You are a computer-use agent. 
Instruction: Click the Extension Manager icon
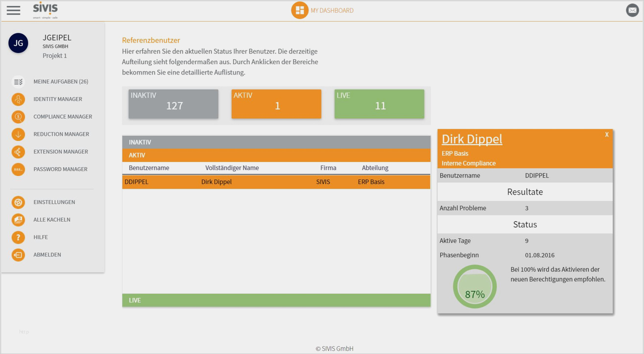pyautogui.click(x=18, y=152)
